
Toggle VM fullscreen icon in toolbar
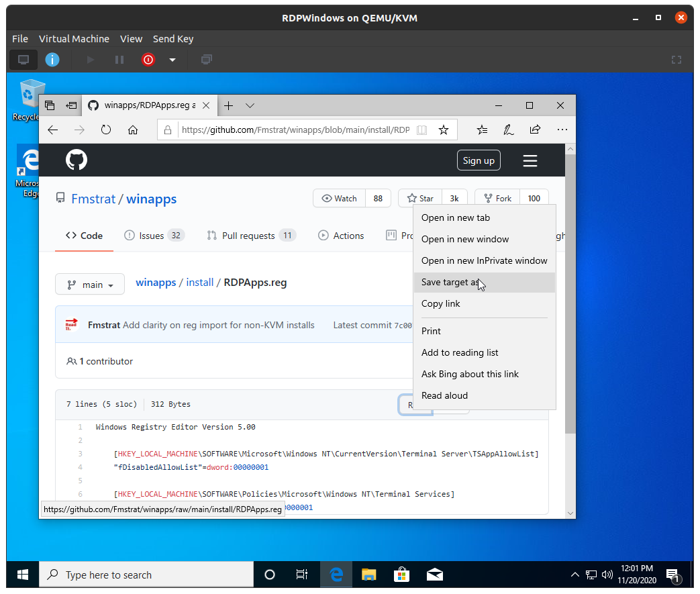(677, 60)
